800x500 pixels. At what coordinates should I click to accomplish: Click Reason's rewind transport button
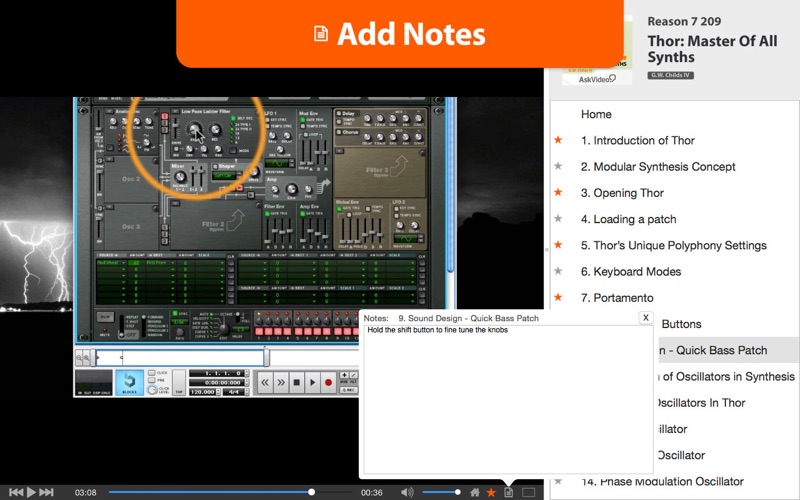(264, 383)
